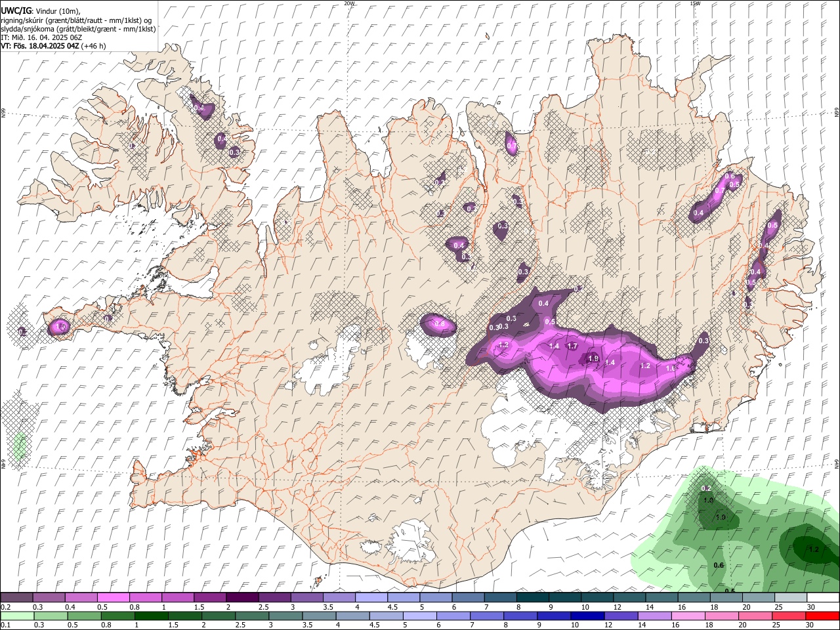Click the '15W' longitude label
840x630 pixels.
(x=695, y=3)
